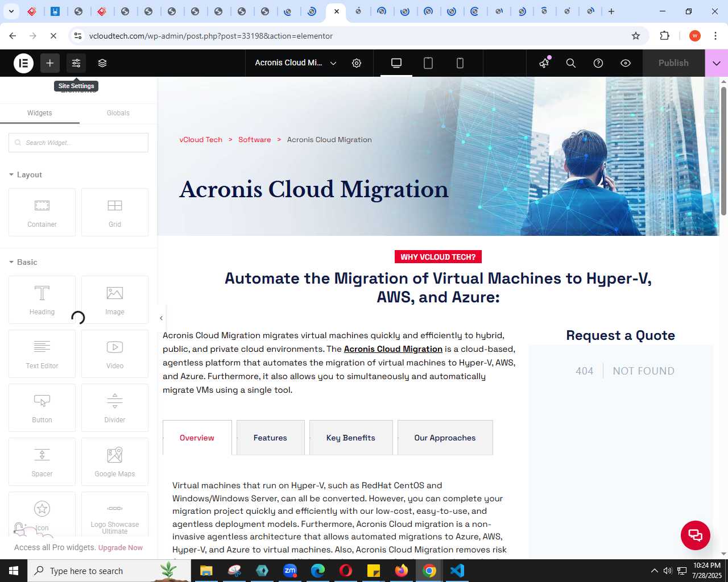The width and height of the screenshot is (728, 582).
Task: Select the Key Benefits tab
Action: [351, 438]
